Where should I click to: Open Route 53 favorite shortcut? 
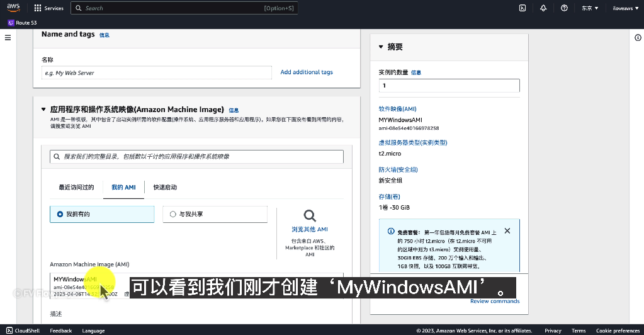click(x=22, y=23)
